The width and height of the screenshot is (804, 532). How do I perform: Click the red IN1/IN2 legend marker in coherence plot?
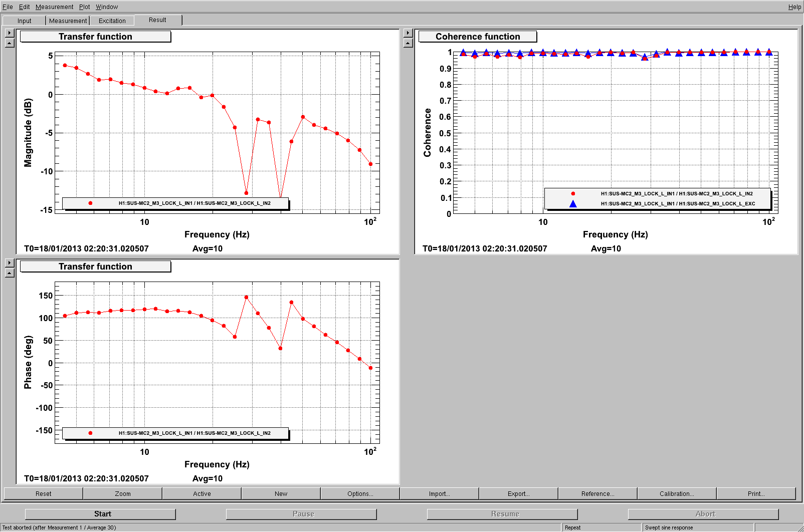click(573, 193)
